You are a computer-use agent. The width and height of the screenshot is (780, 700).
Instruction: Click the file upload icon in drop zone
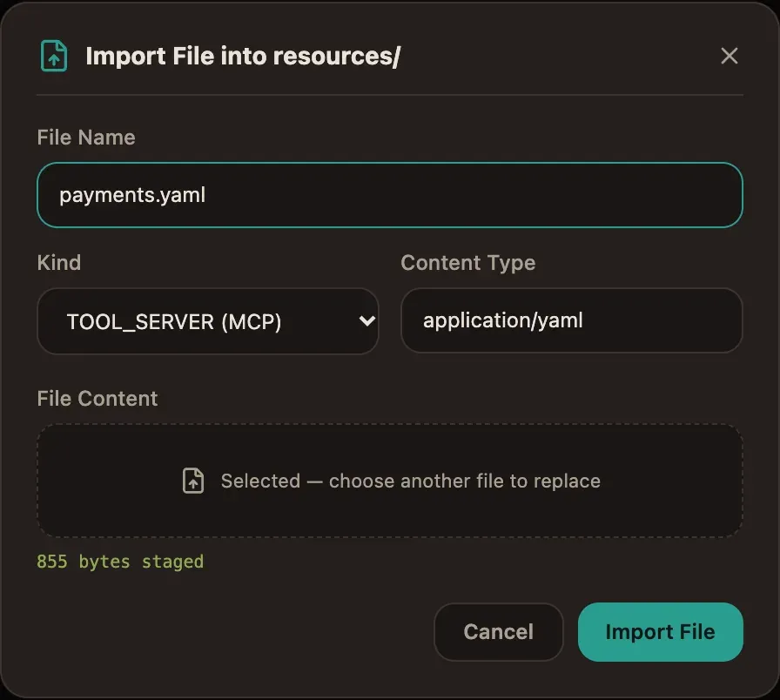point(193,481)
